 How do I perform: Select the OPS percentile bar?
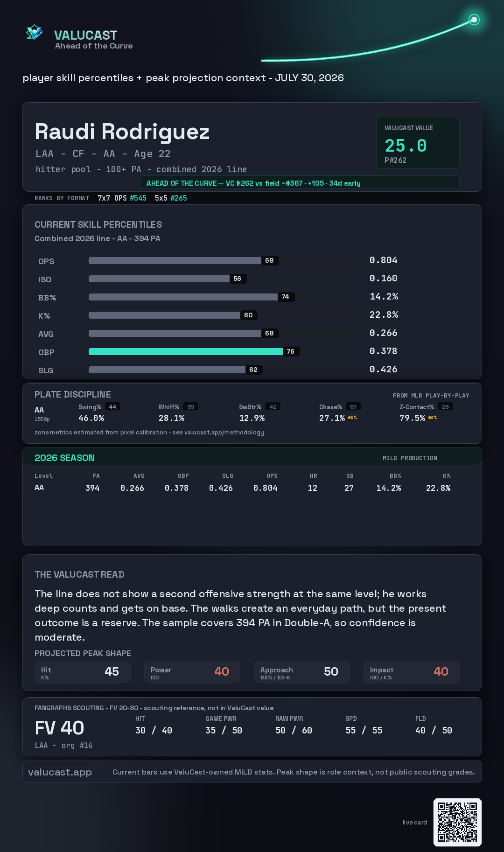(183, 260)
